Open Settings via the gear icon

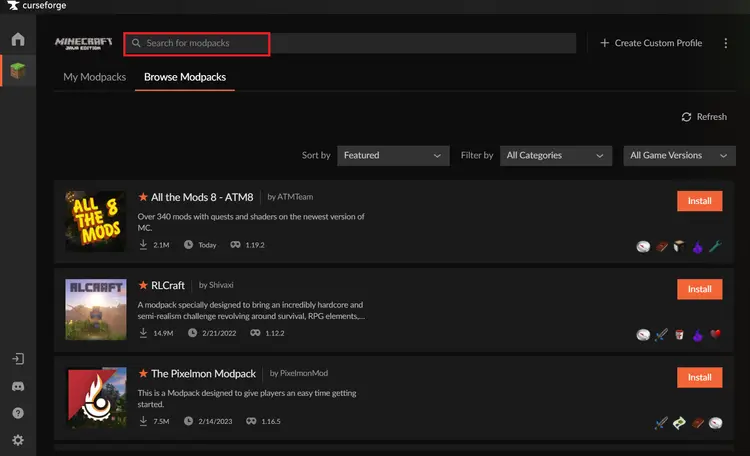click(x=18, y=440)
